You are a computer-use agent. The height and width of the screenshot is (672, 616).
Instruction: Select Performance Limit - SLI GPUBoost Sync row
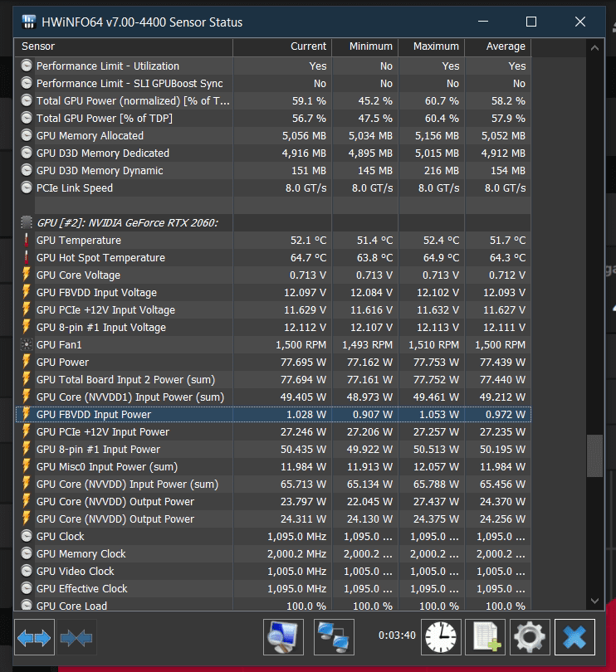point(273,84)
